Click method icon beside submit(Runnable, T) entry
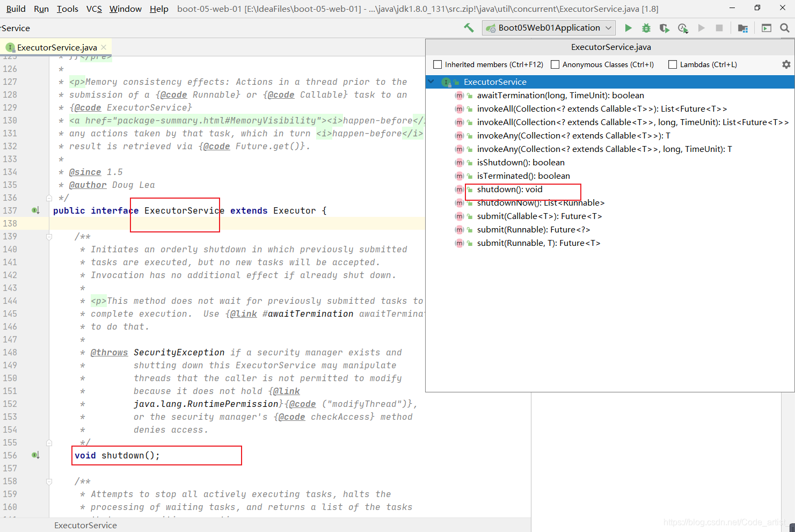Viewport: 795px width, 532px height. (x=460, y=243)
